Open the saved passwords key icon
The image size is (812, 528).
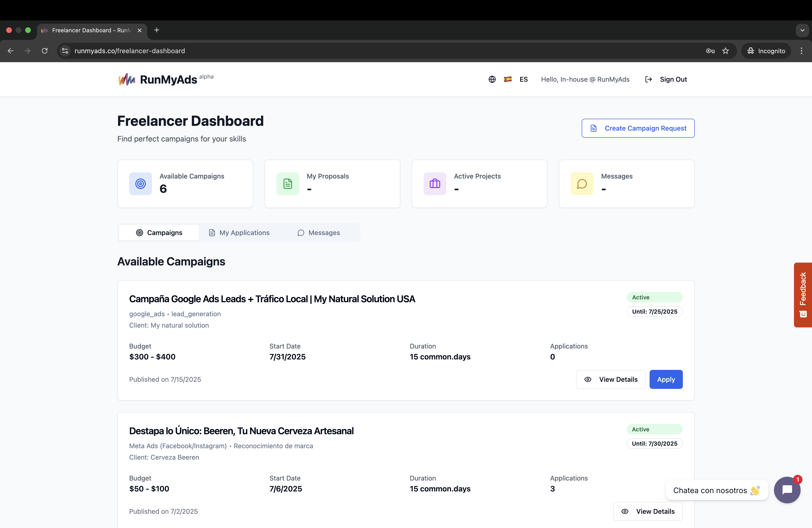[x=710, y=51]
